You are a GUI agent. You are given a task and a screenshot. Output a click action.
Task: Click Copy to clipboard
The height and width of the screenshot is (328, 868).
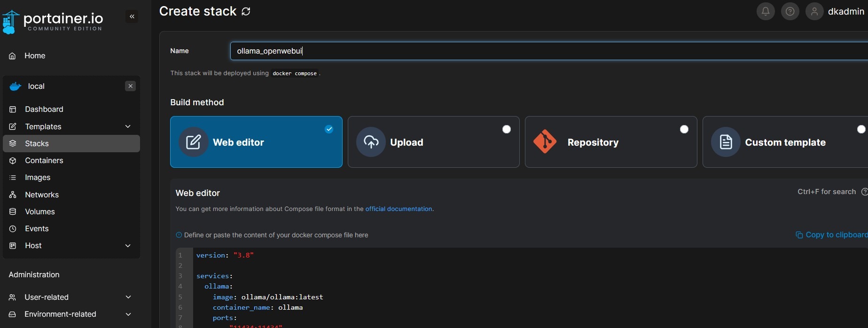tap(831, 235)
